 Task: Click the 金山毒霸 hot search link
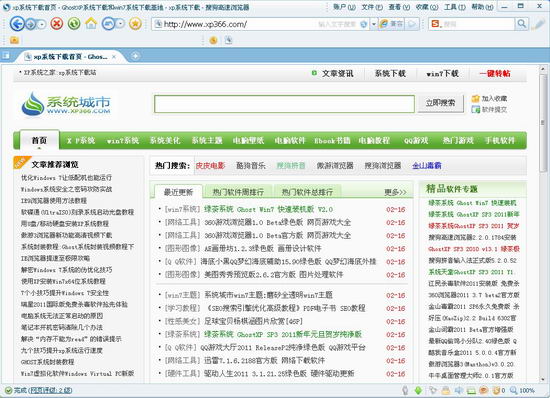click(x=427, y=166)
